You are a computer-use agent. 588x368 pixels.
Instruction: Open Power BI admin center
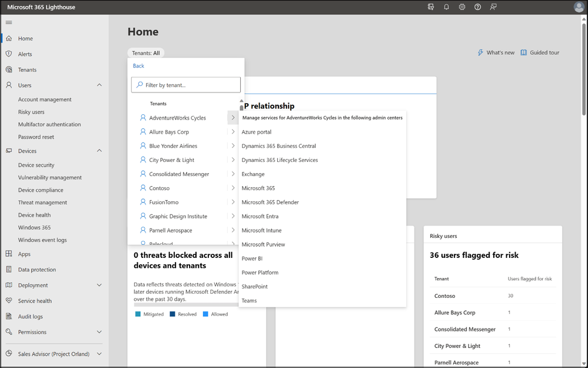click(x=252, y=258)
